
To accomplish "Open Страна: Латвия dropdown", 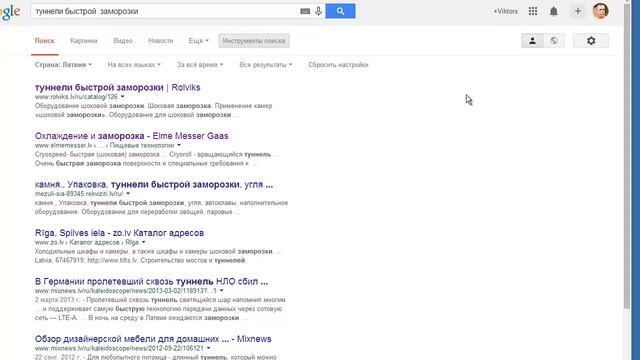I will pyautogui.click(x=63, y=64).
